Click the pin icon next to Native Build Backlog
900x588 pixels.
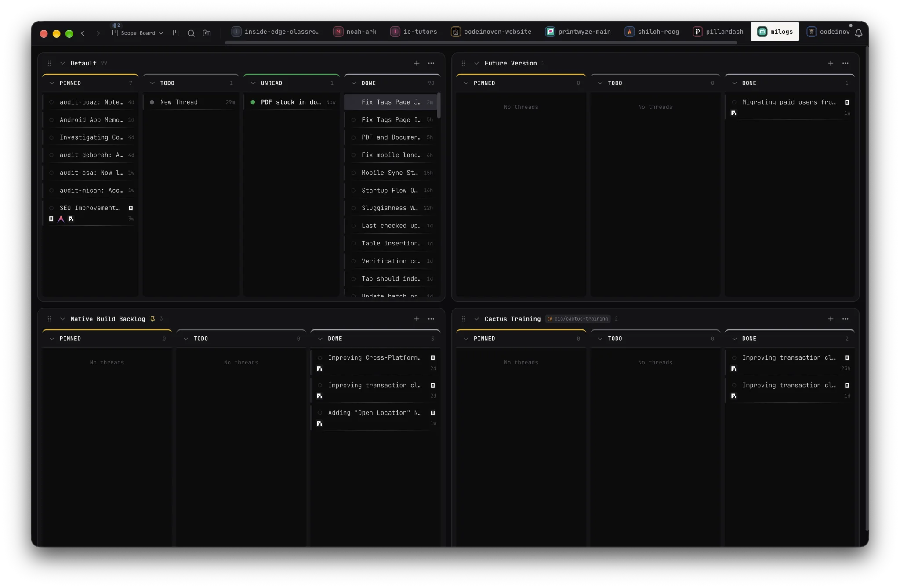pos(152,319)
